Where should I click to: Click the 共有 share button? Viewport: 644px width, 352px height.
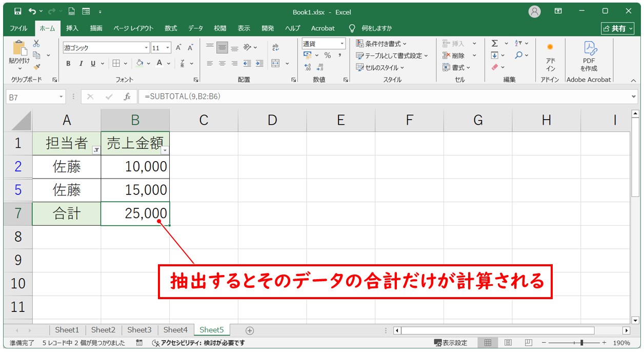tap(617, 29)
